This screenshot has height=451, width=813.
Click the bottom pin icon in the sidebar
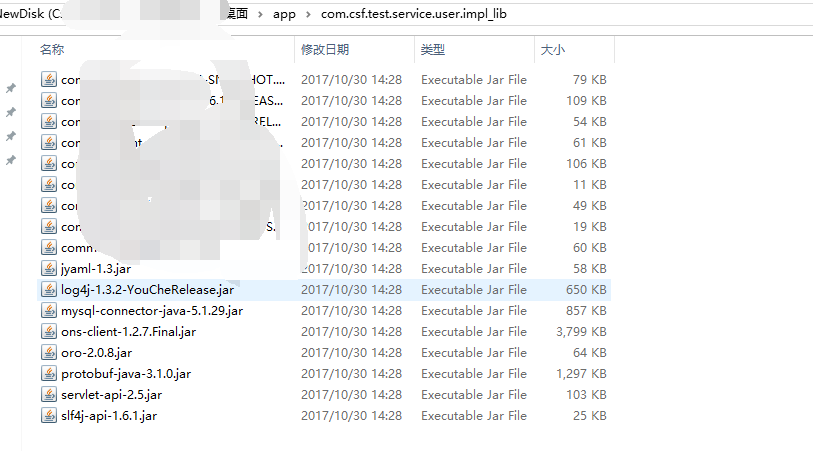[x=10, y=160]
